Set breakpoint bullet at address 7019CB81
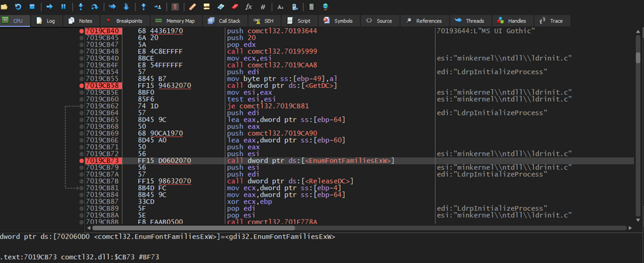644x263 pixels. click(x=82, y=188)
